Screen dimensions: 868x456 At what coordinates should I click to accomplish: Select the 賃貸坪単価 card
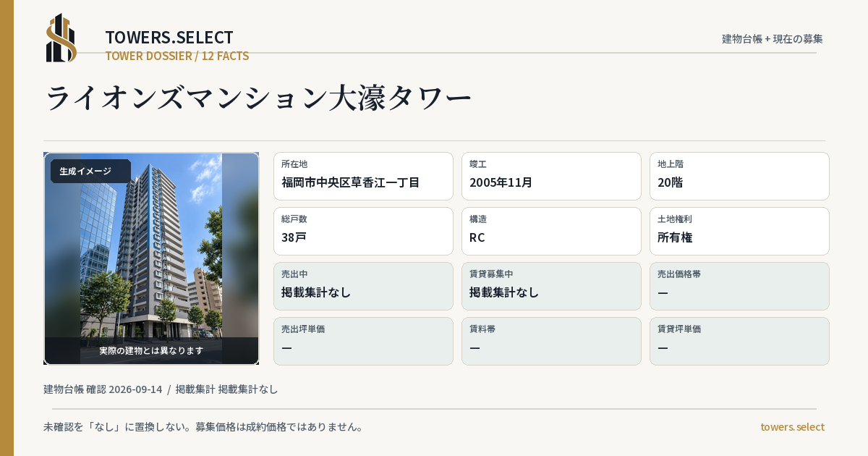pos(739,341)
